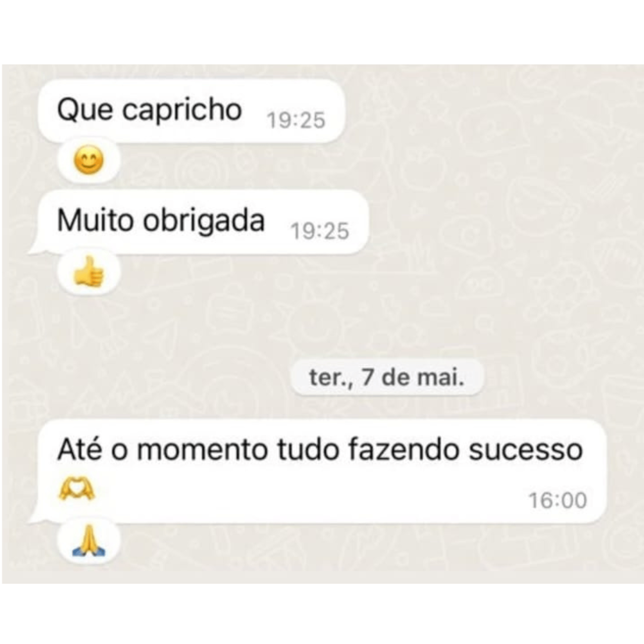Click the 19:25 timestamp beside "Muito obrigada"

(x=320, y=231)
